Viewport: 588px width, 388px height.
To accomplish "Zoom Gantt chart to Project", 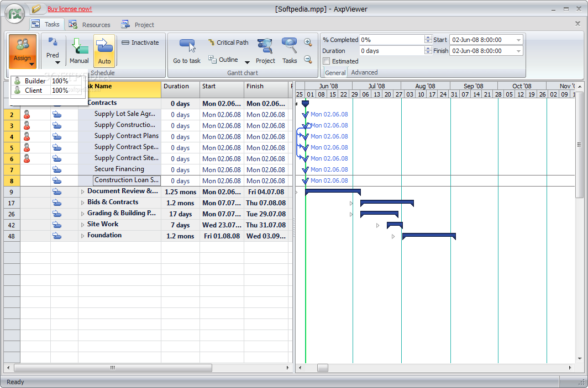I will (265, 51).
